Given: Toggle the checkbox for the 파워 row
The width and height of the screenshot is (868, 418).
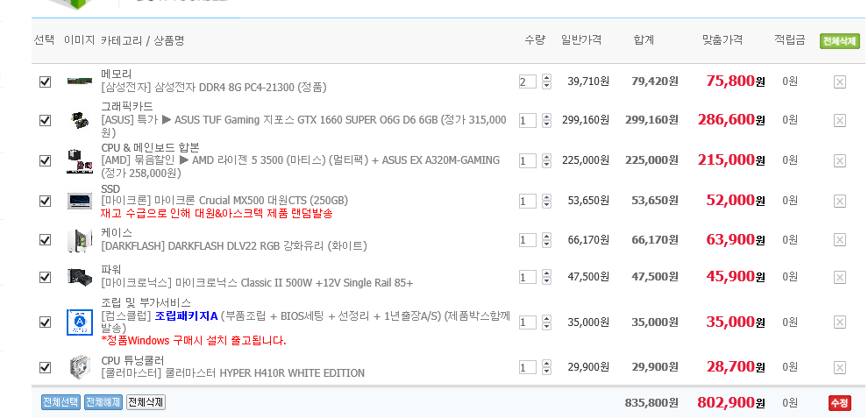Looking at the screenshot, I should (45, 277).
